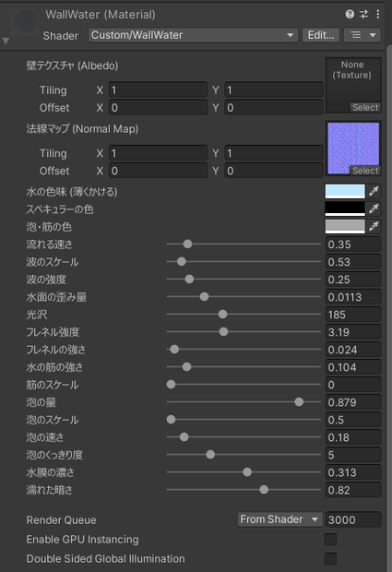
Task: Click the WallWater material preview sphere
Action: point(24,22)
